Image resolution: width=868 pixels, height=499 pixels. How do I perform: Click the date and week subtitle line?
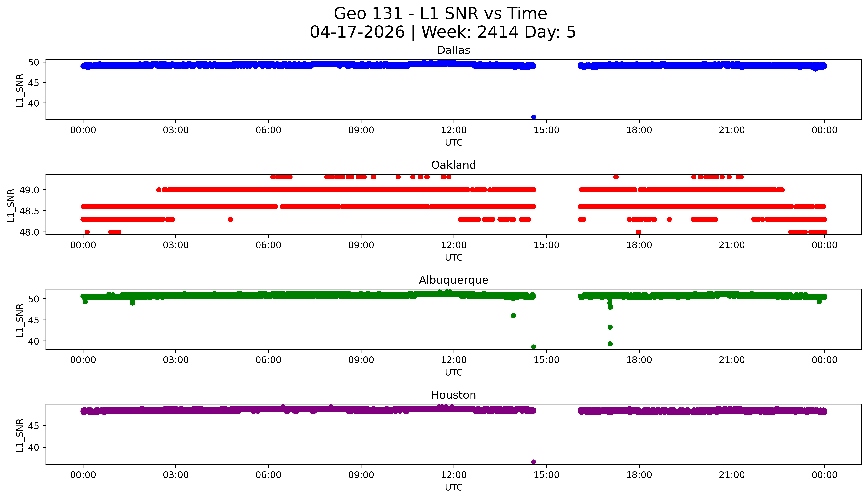[443, 32]
